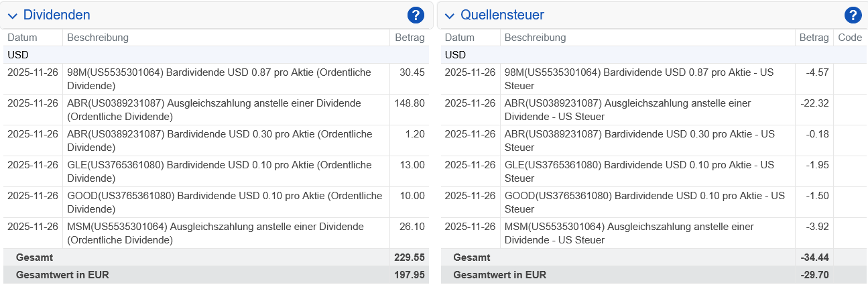Collapse the Quellensteuer section chevron
Image resolution: width=868 pixels, height=285 pixels.
coord(449,15)
